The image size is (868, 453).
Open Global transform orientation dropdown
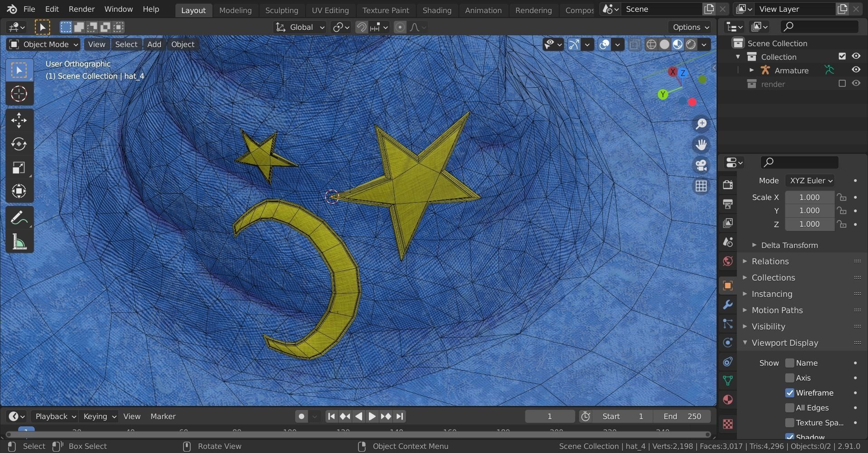tap(300, 27)
